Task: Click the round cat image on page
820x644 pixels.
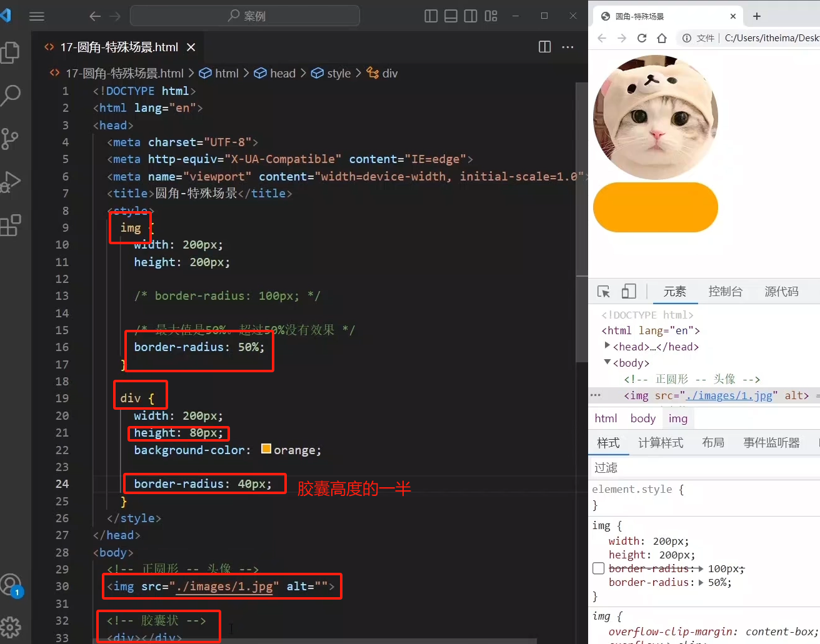Action: pos(656,117)
